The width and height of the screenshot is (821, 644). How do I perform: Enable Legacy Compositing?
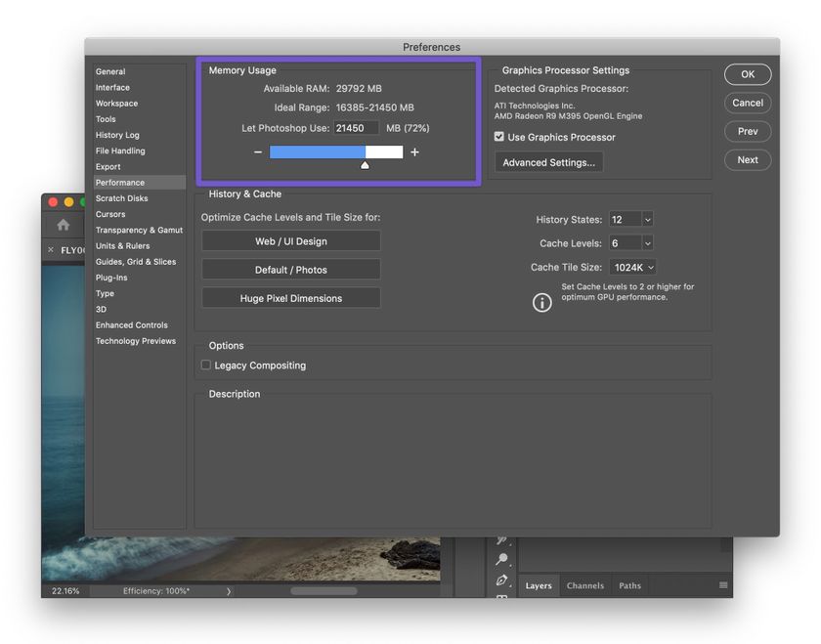206,365
